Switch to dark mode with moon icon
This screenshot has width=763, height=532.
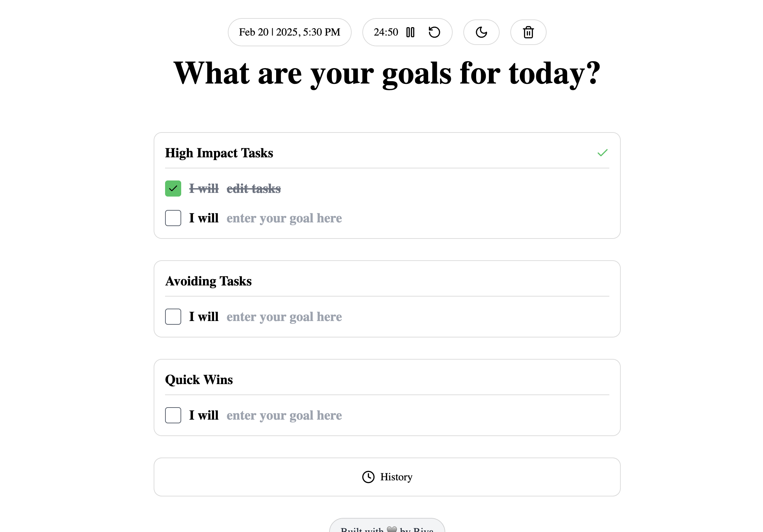point(481,32)
